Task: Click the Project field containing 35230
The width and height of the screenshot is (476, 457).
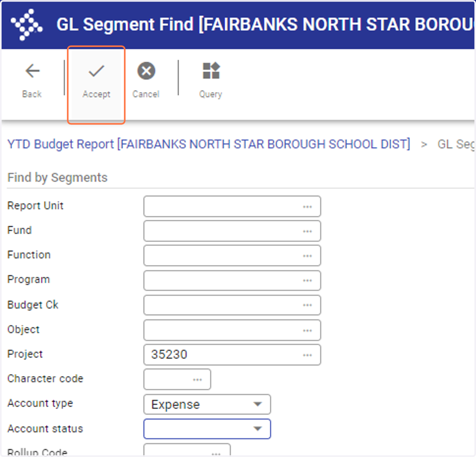Action: tap(232, 355)
